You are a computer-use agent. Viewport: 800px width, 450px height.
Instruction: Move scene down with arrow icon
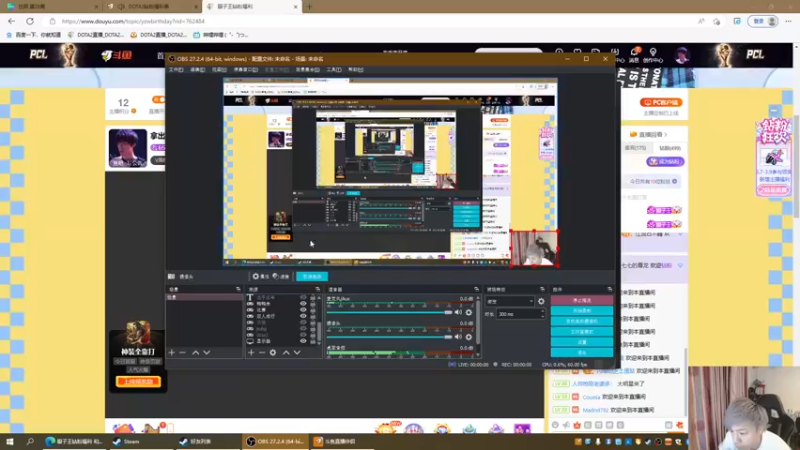click(207, 353)
